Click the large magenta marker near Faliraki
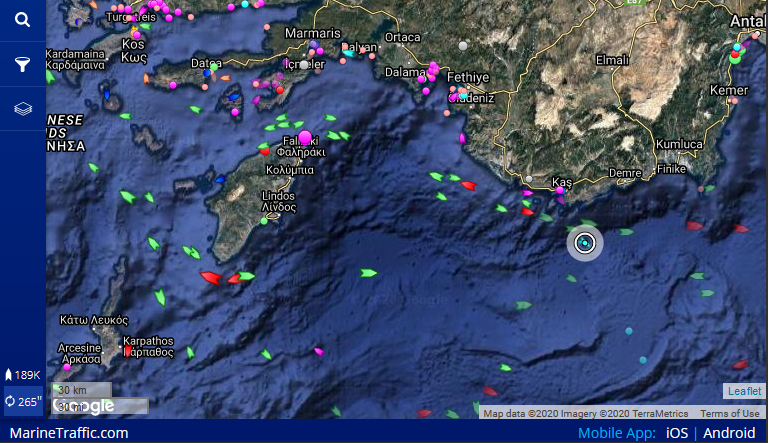 tap(305, 138)
